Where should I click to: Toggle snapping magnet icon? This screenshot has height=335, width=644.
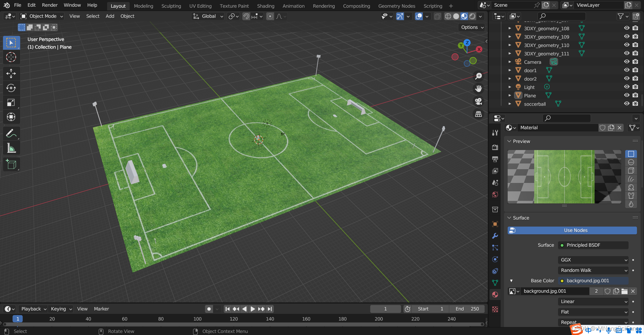(x=246, y=16)
